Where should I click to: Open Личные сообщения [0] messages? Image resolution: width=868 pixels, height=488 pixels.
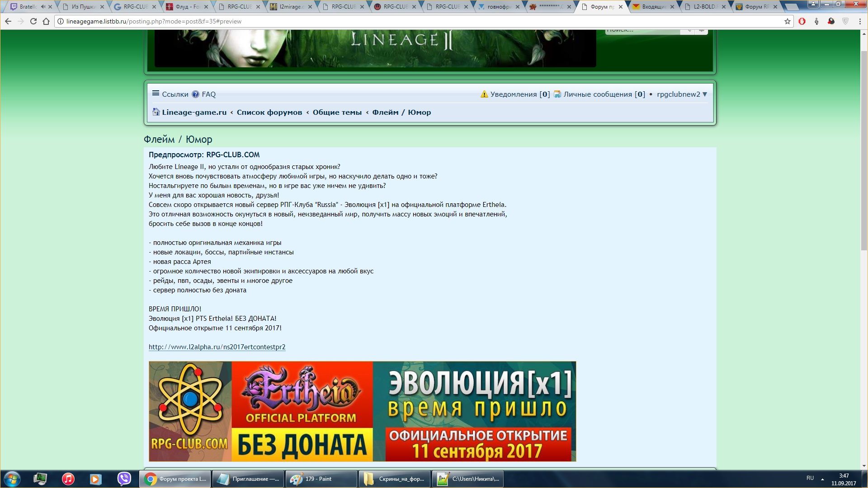click(604, 94)
